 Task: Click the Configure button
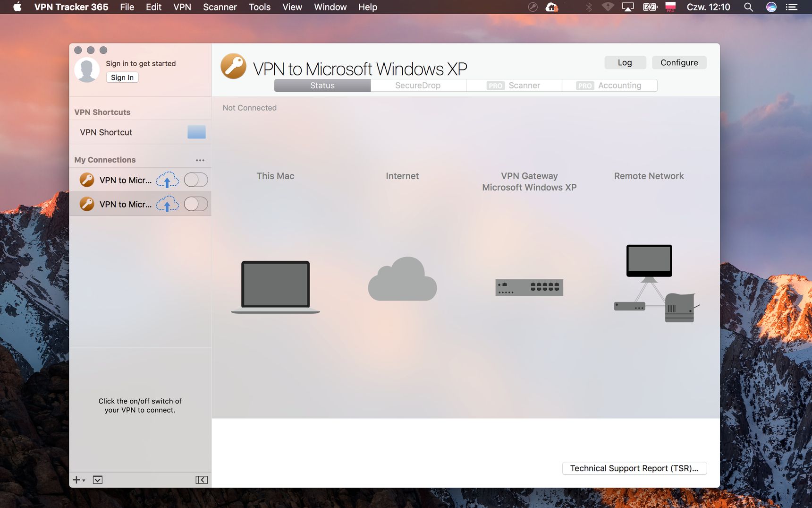[x=679, y=62]
